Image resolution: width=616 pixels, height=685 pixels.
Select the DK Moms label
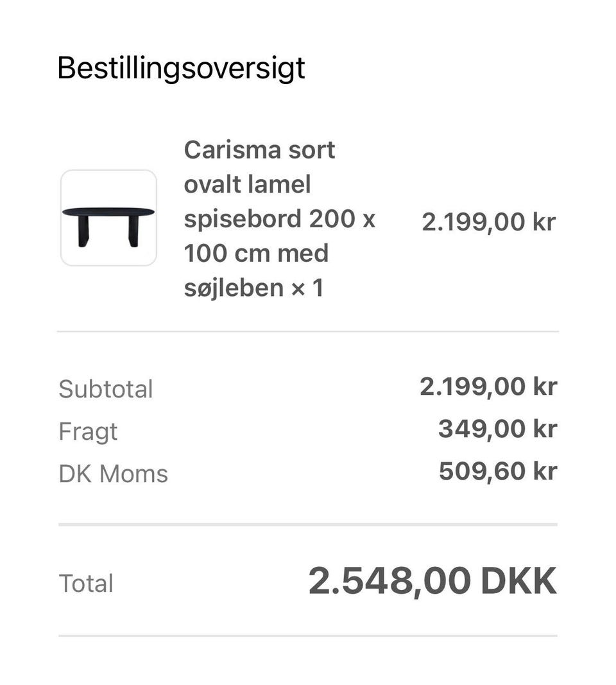(113, 474)
